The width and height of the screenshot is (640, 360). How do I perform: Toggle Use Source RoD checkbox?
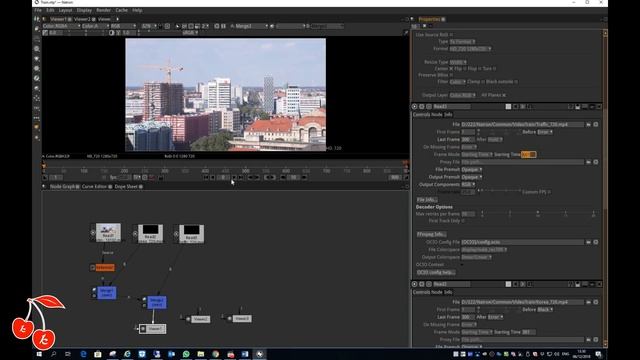[451, 35]
